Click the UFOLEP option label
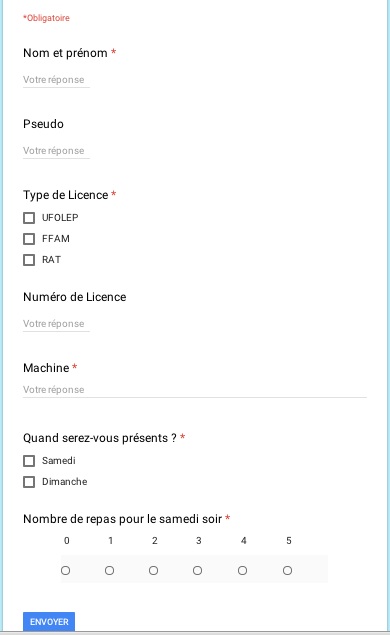 pyautogui.click(x=60, y=218)
